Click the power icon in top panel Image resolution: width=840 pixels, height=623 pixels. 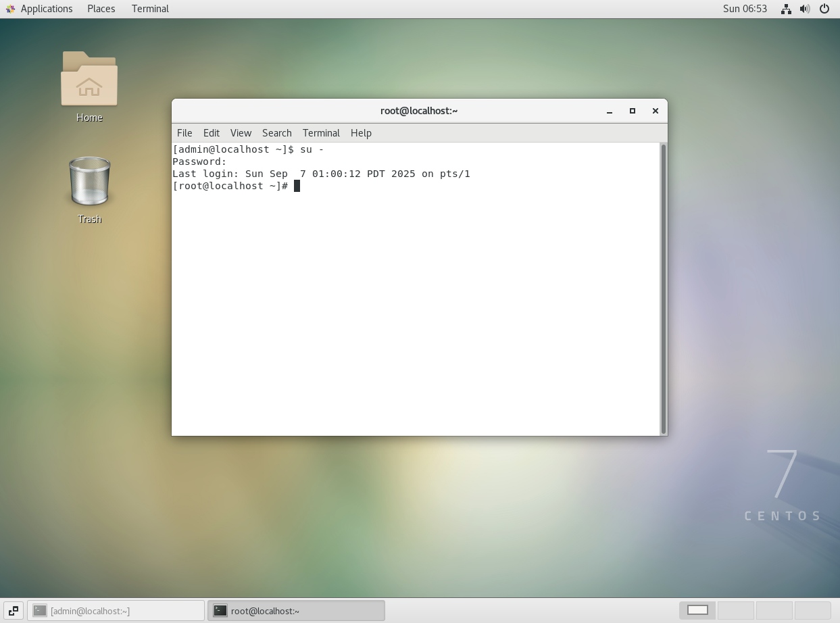pyautogui.click(x=824, y=9)
